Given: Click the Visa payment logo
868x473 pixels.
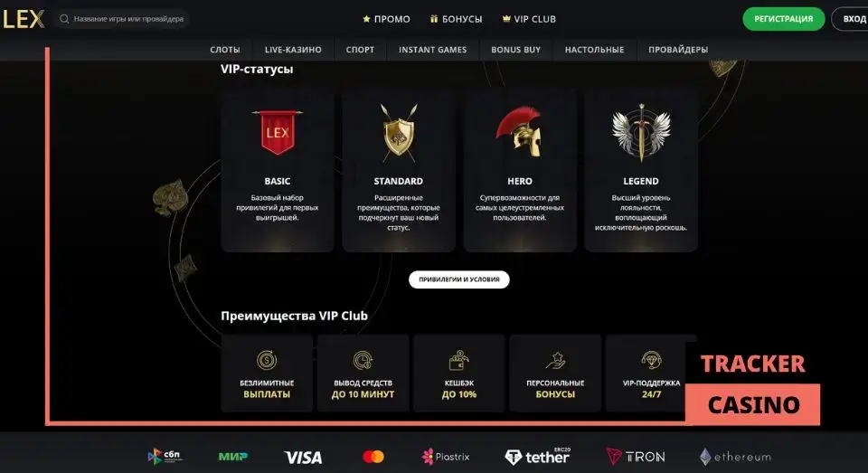Looking at the screenshot, I should (x=303, y=457).
